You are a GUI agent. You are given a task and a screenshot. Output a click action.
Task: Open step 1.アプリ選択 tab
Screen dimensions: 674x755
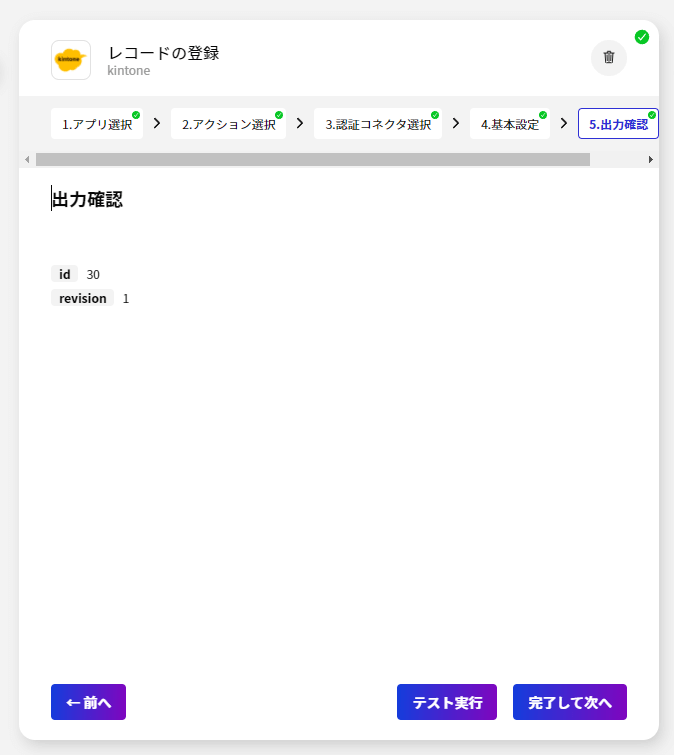(97, 124)
